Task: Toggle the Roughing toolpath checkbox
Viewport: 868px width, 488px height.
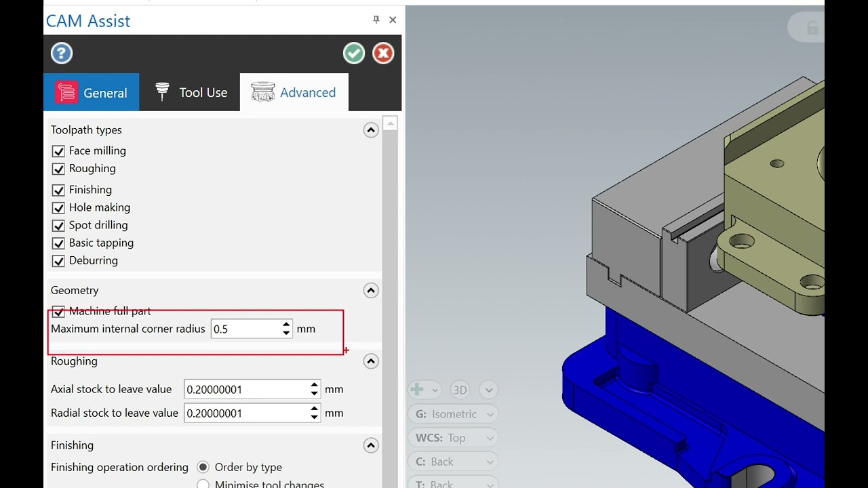Action: coord(58,169)
